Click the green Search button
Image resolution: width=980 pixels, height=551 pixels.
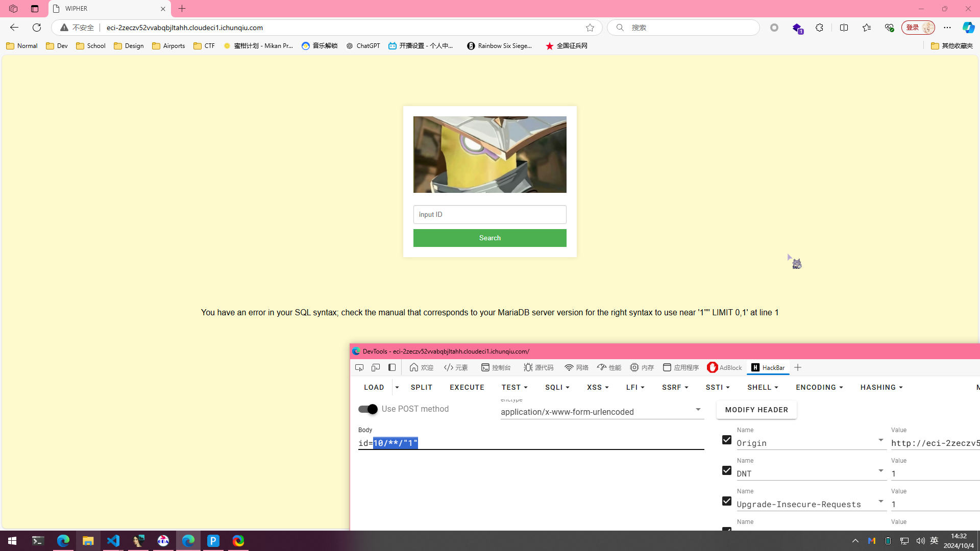point(489,238)
